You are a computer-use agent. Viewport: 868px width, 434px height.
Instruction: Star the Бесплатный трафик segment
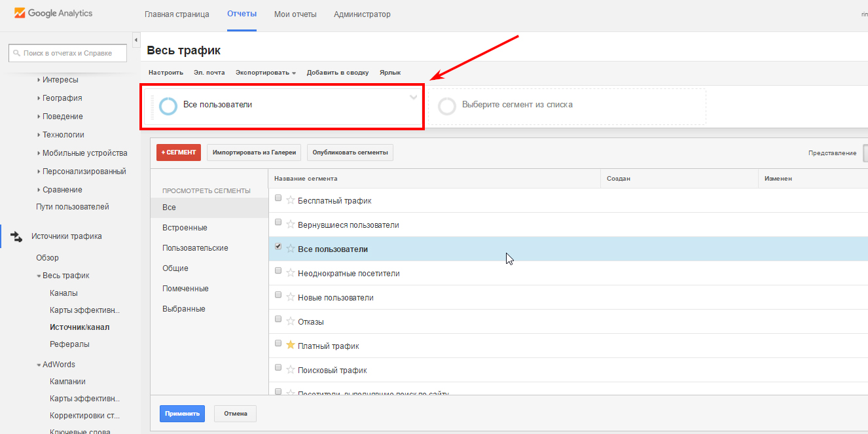291,200
